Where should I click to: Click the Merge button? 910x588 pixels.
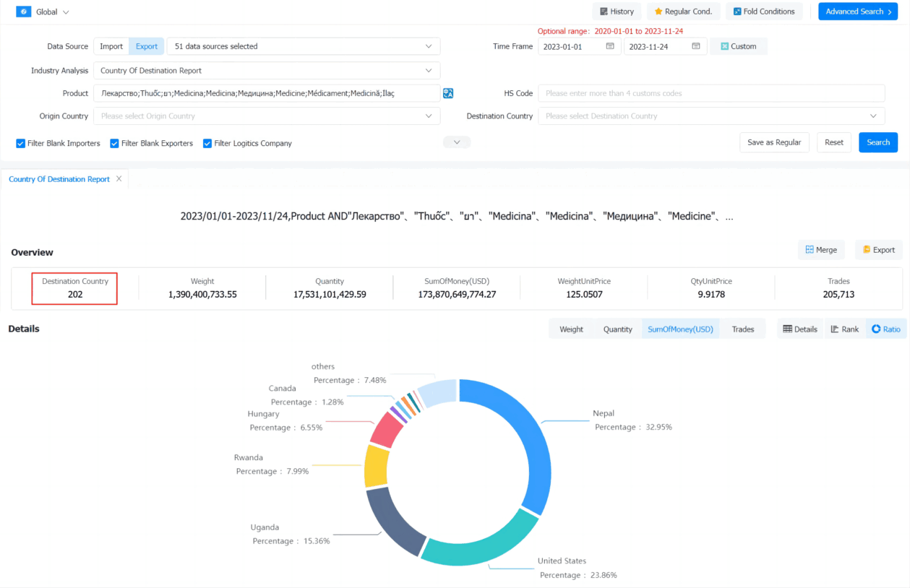[x=821, y=250]
